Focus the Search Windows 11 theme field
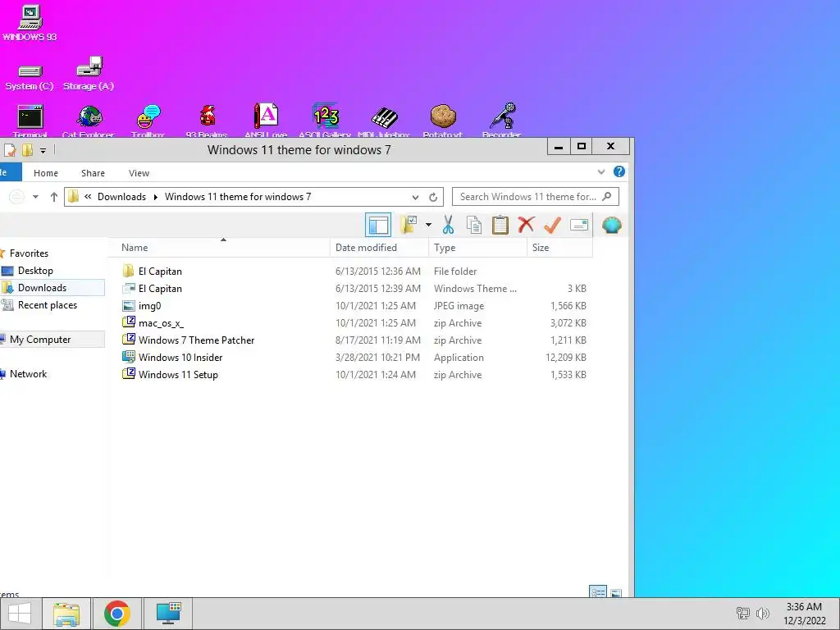Screen dimensions: 840x630 click(528, 197)
